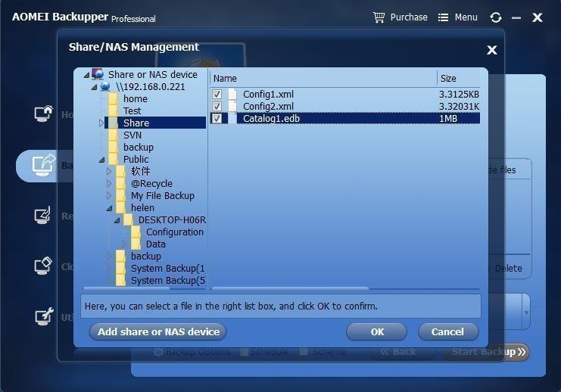561x392 pixels.
Task: Click OK to confirm selection
Action: (x=377, y=332)
